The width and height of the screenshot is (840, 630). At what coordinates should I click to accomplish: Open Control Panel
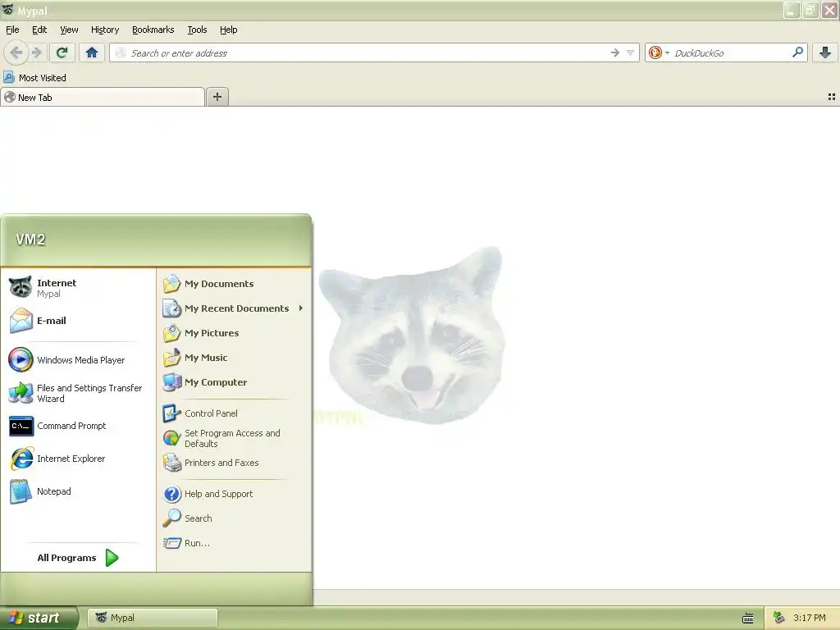234,413
